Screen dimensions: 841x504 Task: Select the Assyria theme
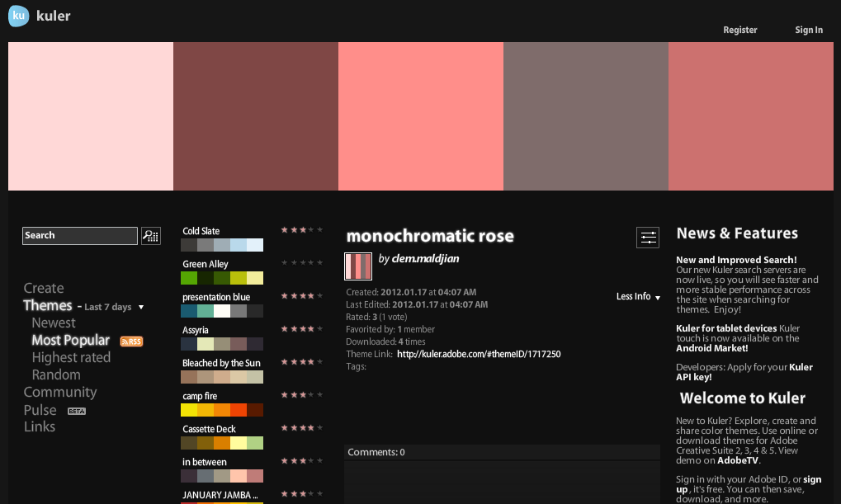tap(196, 330)
